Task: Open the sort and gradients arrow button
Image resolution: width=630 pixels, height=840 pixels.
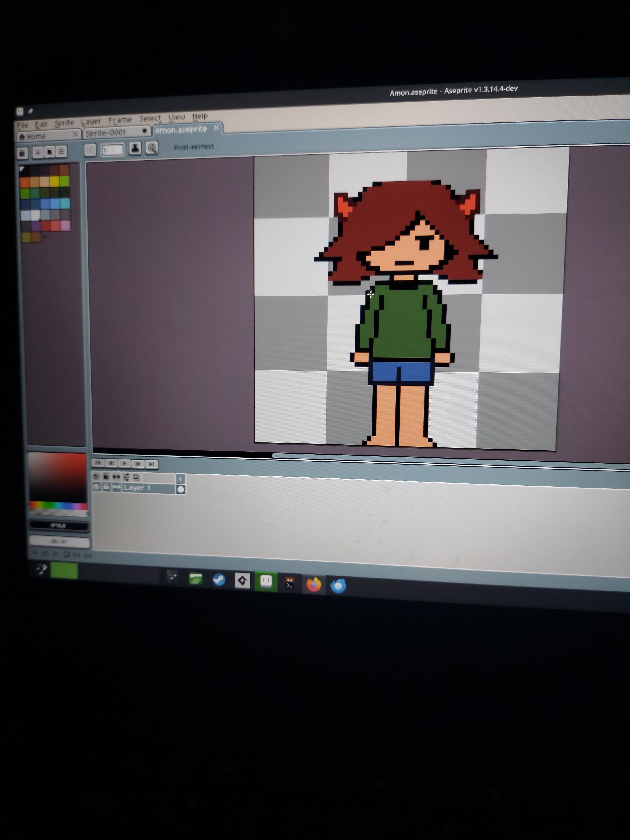Action: tap(38, 152)
